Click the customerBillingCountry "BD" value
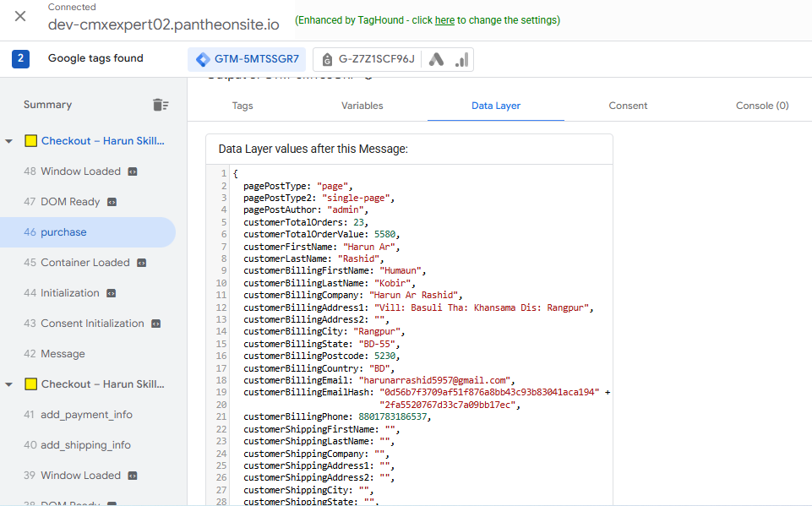Image resolution: width=812 pixels, height=506 pixels. [x=379, y=369]
